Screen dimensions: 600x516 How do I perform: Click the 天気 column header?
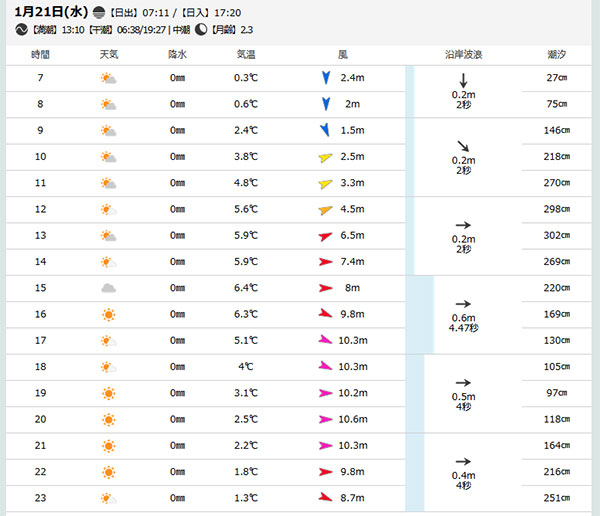tap(109, 52)
